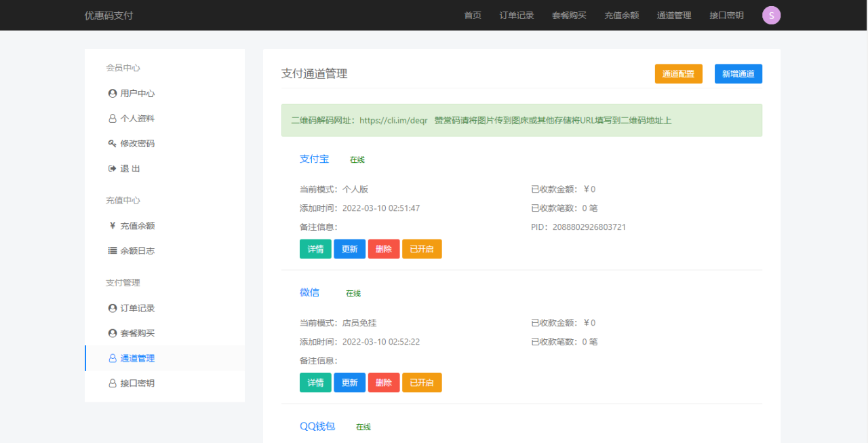Toggle the 已开启 status for 支付宝
Image resolution: width=868 pixels, height=443 pixels.
coord(422,249)
